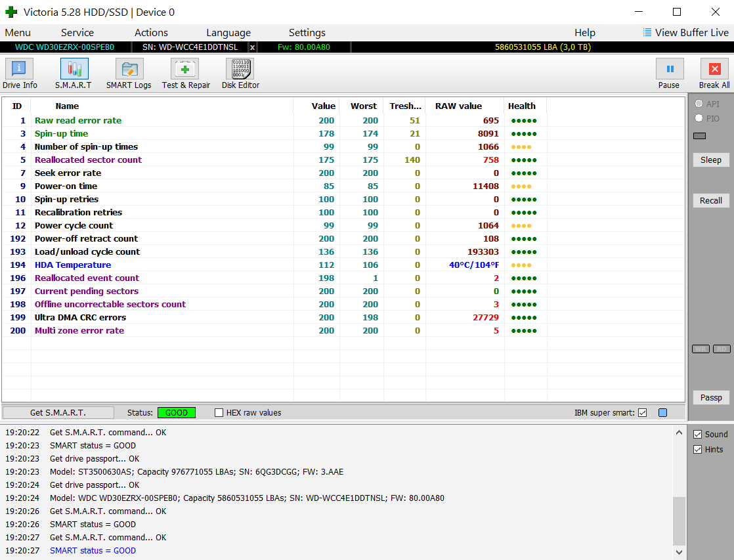Click the ST3500630AS model log line
This screenshot has height=560, width=734.
point(196,471)
